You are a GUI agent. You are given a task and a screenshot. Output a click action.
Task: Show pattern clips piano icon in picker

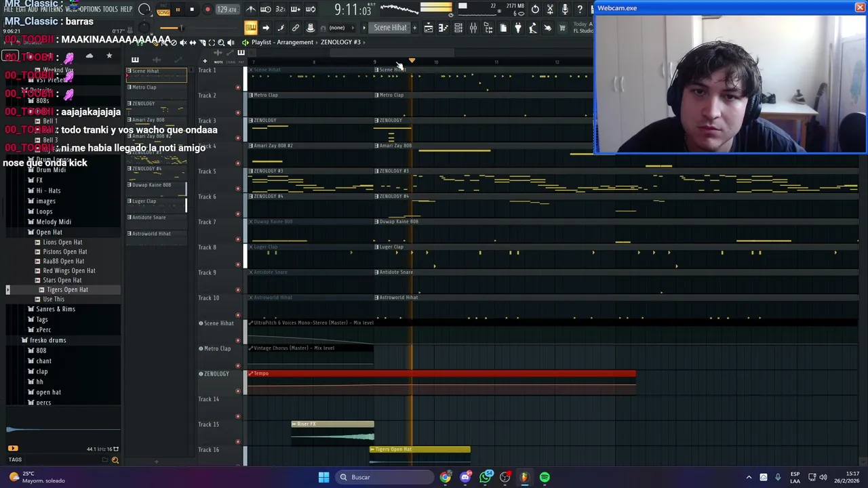point(135,60)
